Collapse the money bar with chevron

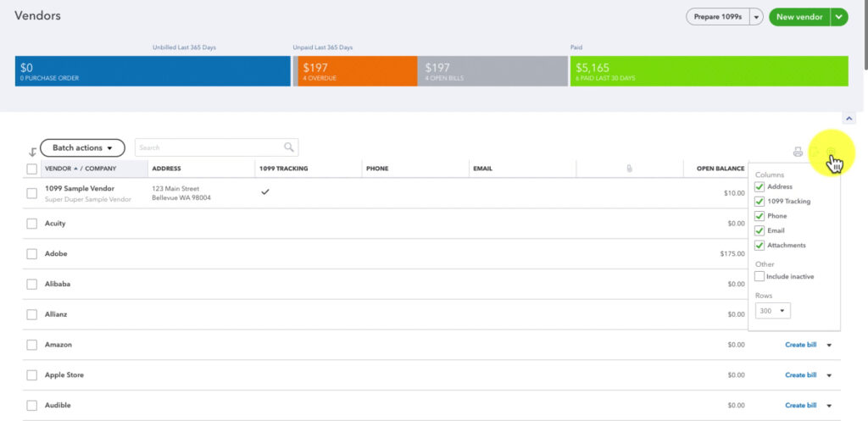pyautogui.click(x=849, y=119)
